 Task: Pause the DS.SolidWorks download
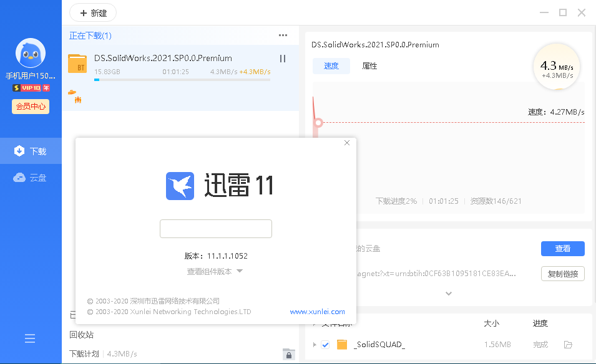tap(283, 59)
